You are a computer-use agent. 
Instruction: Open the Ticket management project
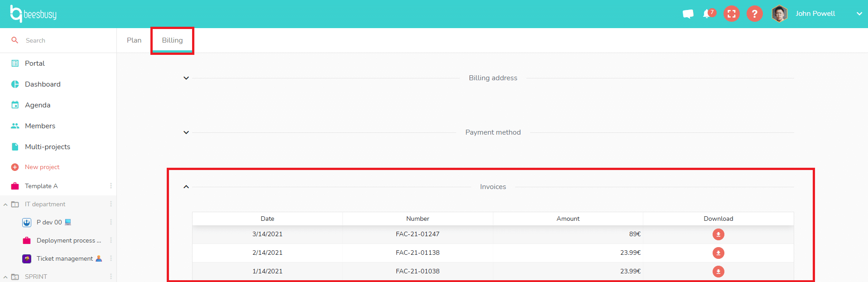(x=64, y=258)
